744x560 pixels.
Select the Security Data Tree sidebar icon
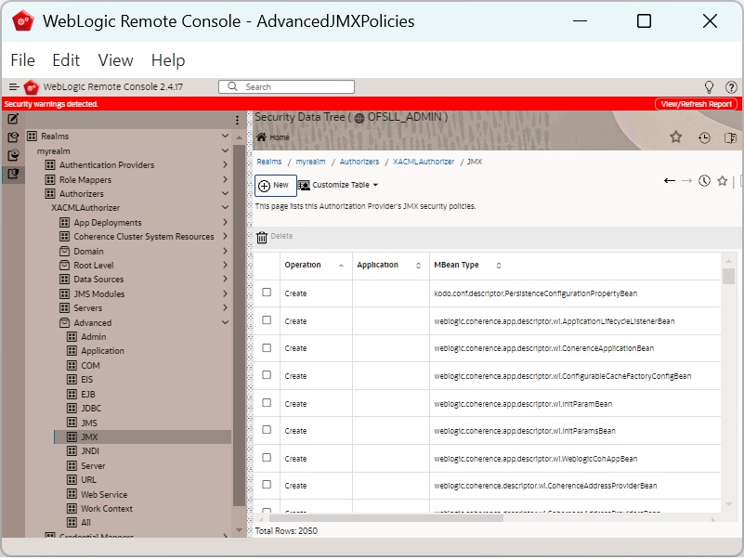[x=13, y=174]
